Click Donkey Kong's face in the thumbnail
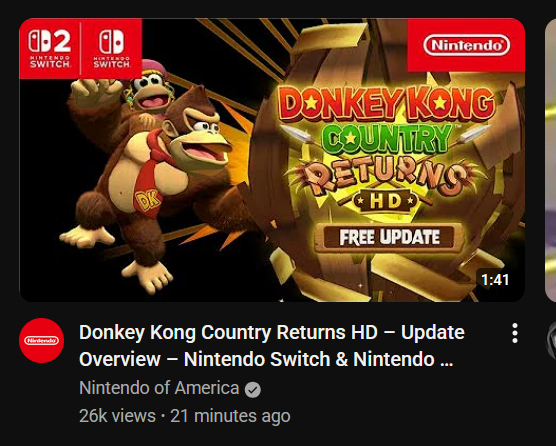Screen dimensions: 556x446 coord(197,136)
